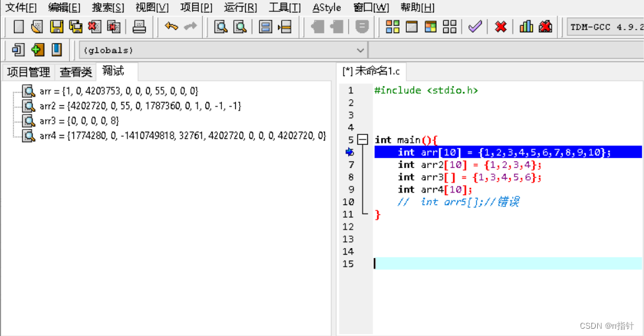
Task: Click the Goto function toolbar icon
Action: 266,26
